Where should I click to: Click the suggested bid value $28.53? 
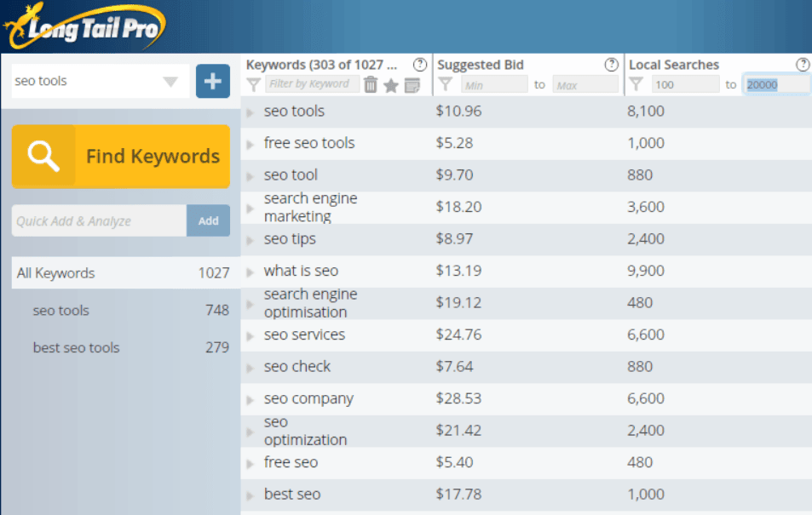[x=458, y=398]
